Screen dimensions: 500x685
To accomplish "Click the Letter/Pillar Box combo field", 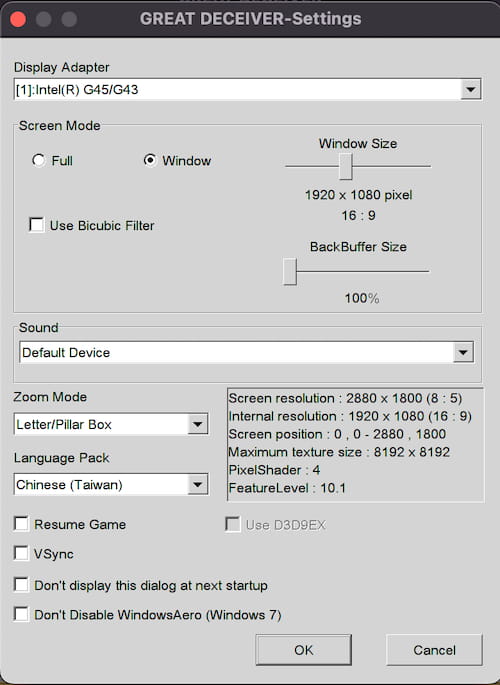I will tap(111, 424).
